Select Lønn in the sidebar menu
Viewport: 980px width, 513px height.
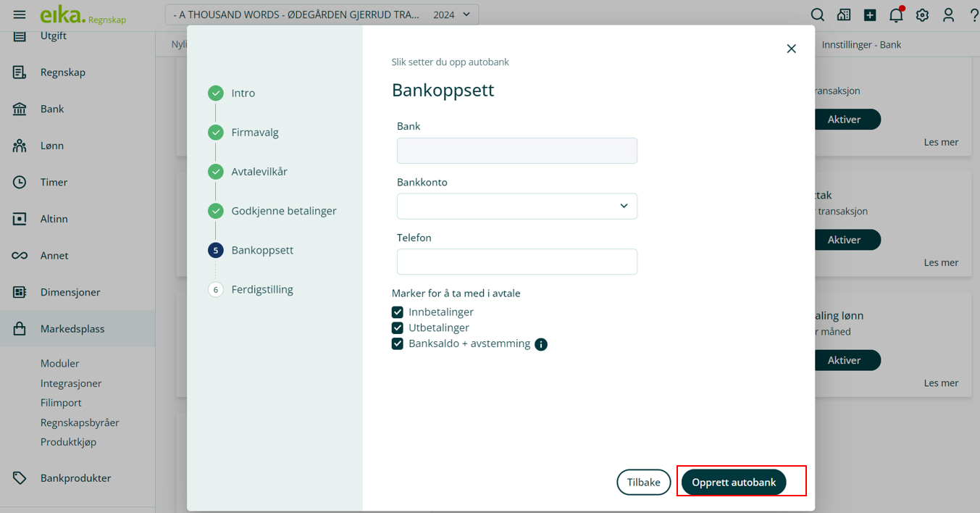click(52, 146)
